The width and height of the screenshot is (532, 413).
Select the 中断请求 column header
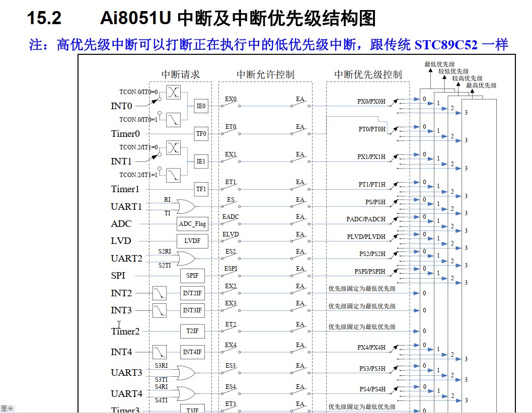[181, 74]
